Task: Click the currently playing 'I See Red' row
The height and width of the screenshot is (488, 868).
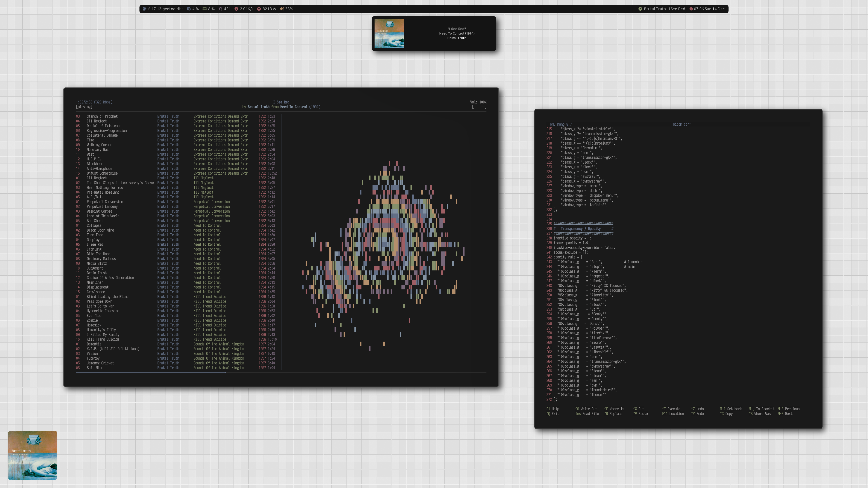Action: pos(95,244)
